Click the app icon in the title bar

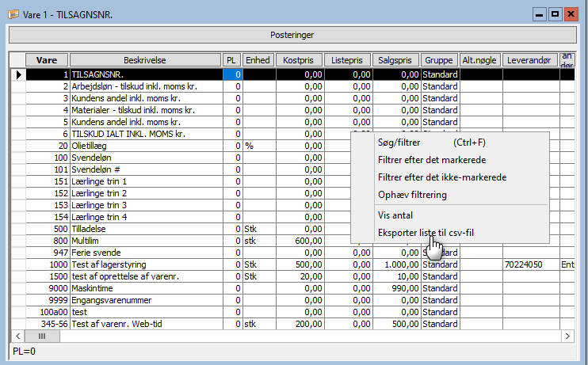click(x=13, y=13)
